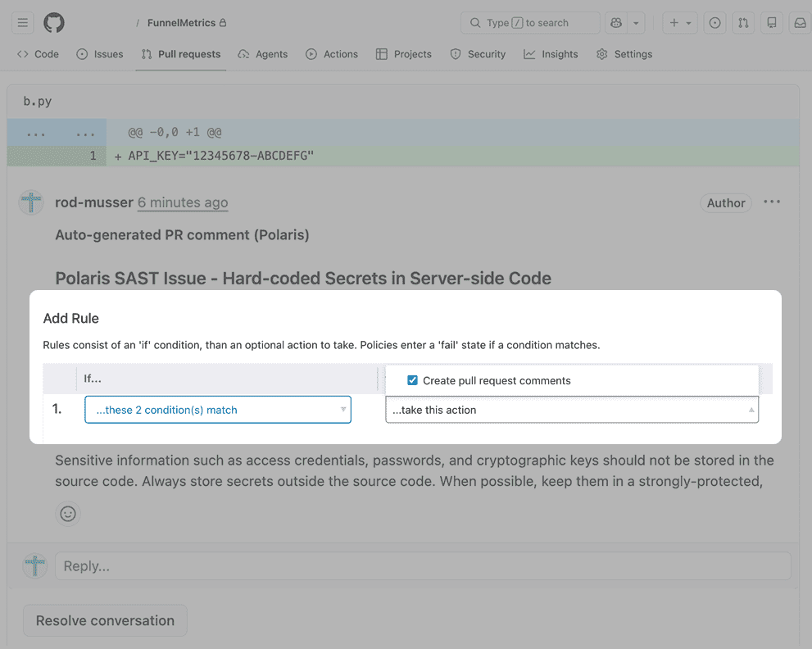
Task: Open the these 2 condition(s) match dropdown
Action: click(x=218, y=410)
